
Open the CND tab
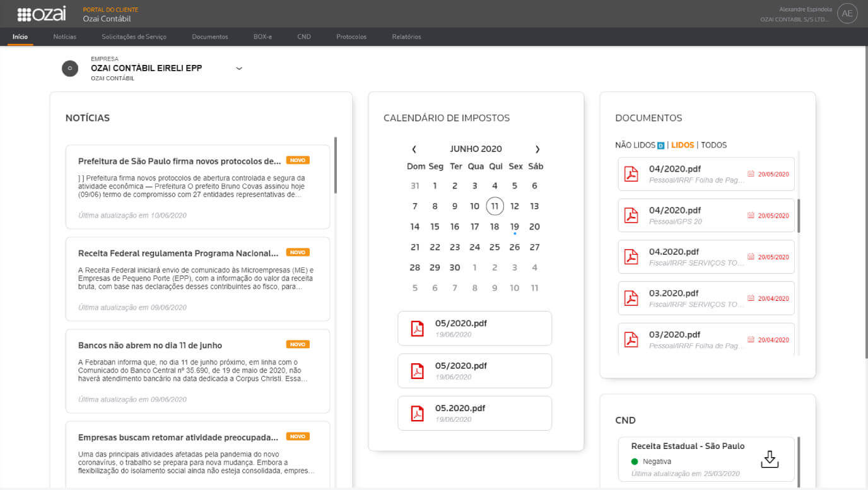coord(304,37)
